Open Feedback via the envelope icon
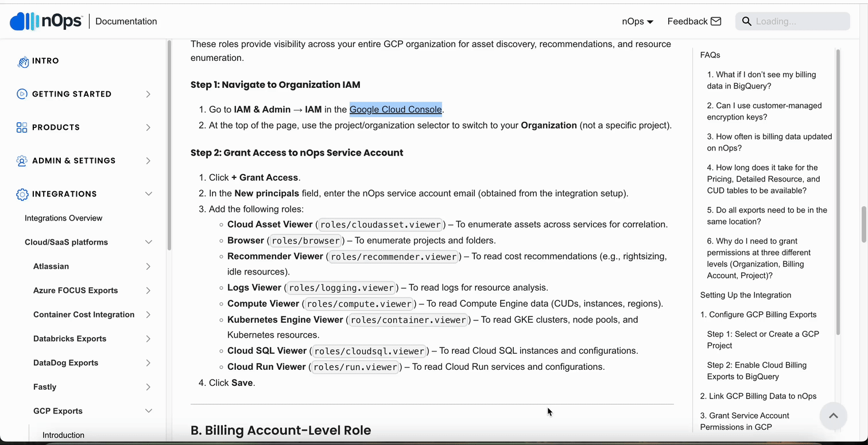The height and width of the screenshot is (445, 868). (716, 21)
